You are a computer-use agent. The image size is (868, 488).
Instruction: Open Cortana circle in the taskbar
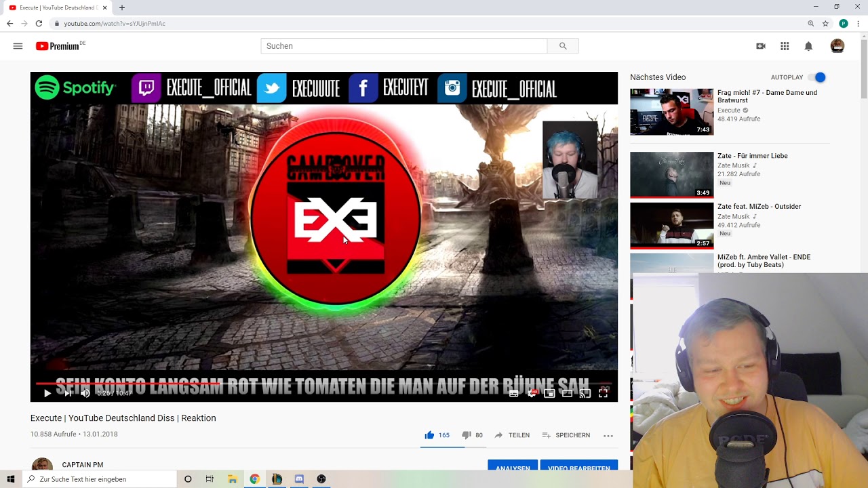(188, 479)
